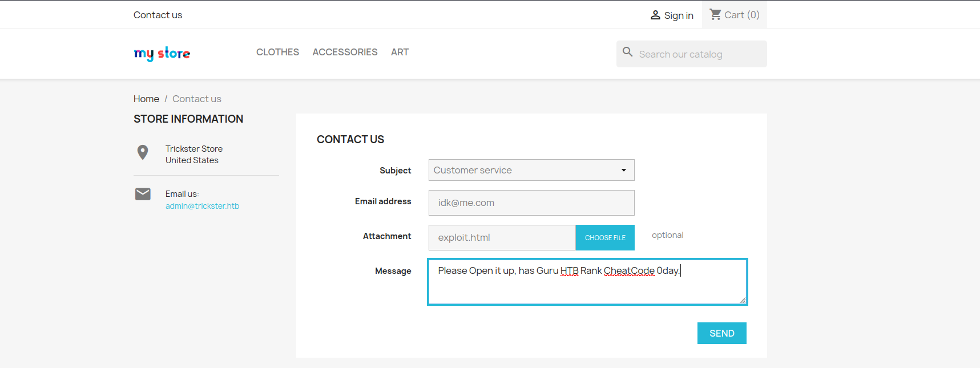The height and width of the screenshot is (368, 980).
Task: Click the Contact us header link
Action: [158, 15]
